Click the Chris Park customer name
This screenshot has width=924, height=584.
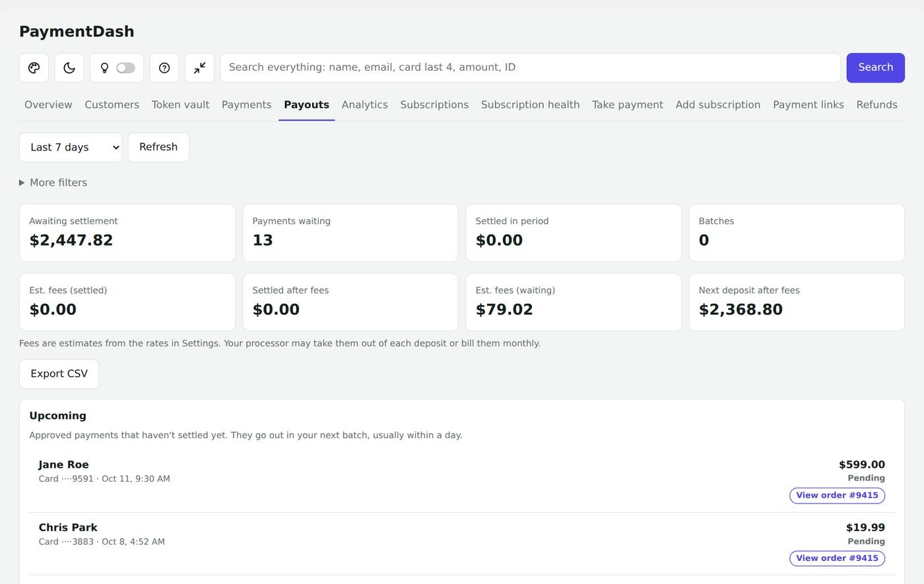pyautogui.click(x=68, y=528)
